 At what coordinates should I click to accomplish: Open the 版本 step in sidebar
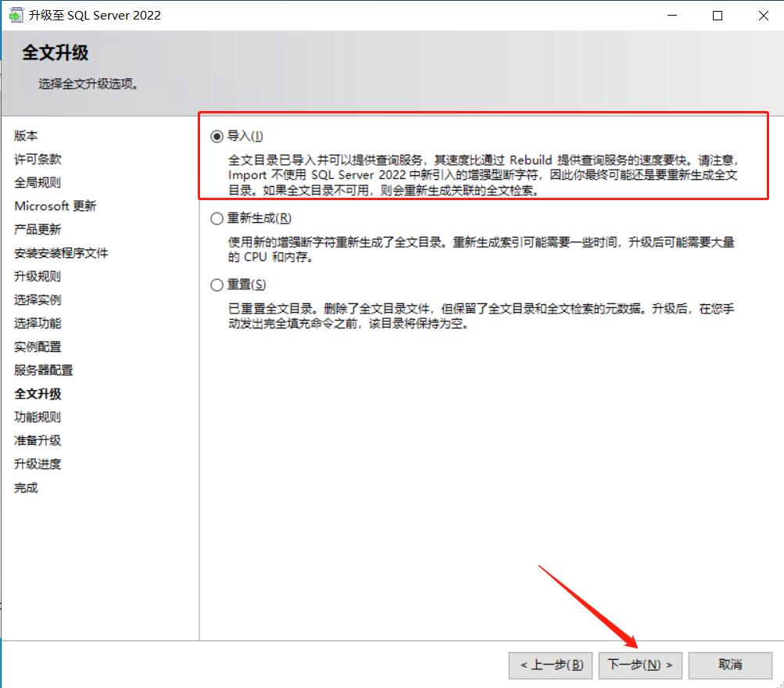click(x=26, y=135)
